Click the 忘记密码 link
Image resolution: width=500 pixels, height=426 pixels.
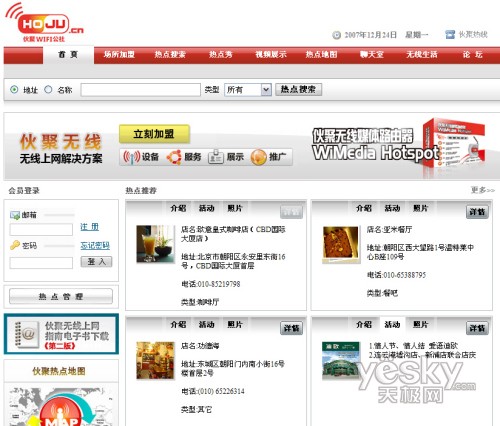(95, 246)
